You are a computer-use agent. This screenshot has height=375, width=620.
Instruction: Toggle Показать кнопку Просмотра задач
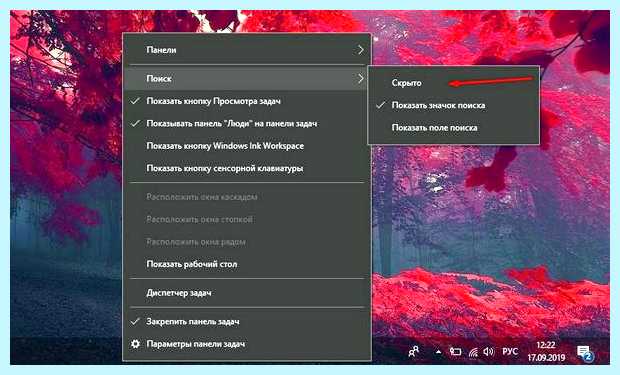coord(247,101)
